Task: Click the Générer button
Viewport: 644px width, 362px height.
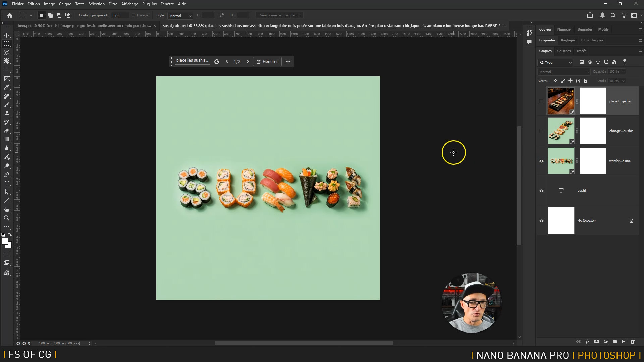Action: pos(267,62)
